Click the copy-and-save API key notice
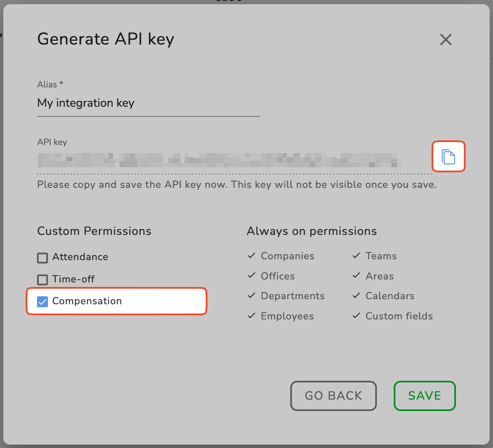The image size is (493, 448). 237,184
